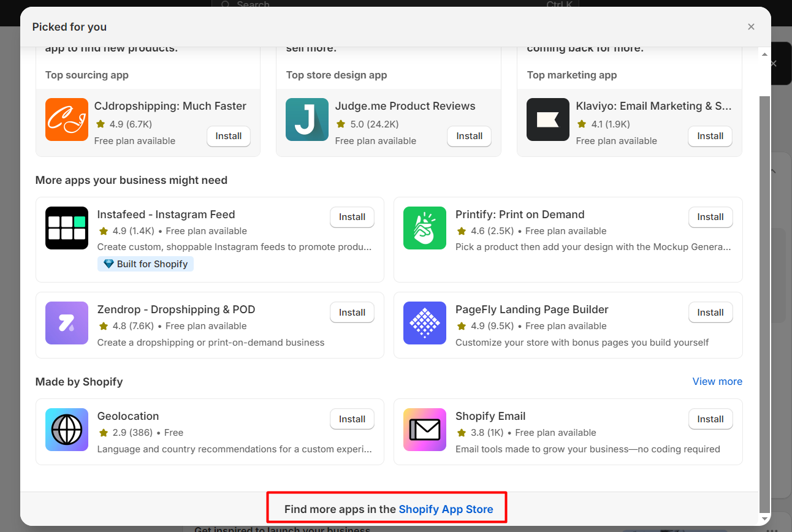The width and height of the screenshot is (792, 532).
Task: Click the PageFly description text
Action: pyautogui.click(x=582, y=343)
